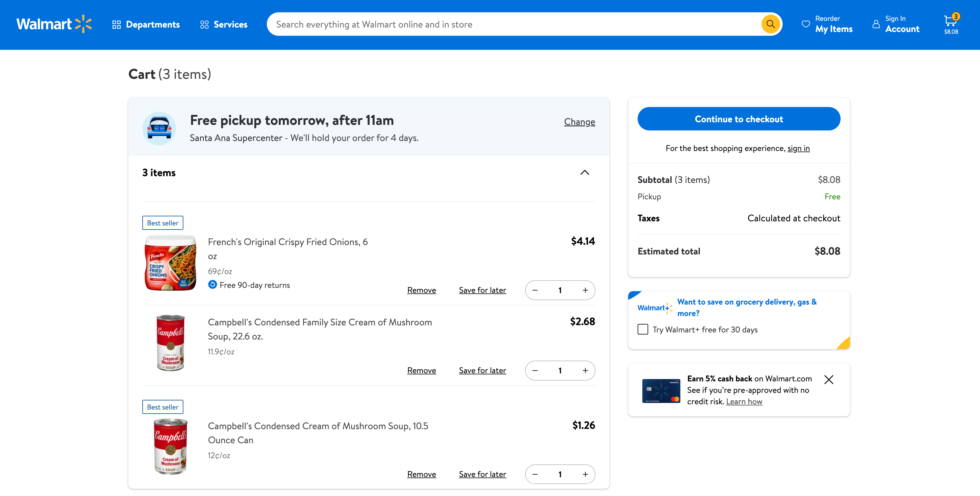The width and height of the screenshot is (980, 496).
Task: Click the Best seller badge on French's
Action: tap(163, 223)
